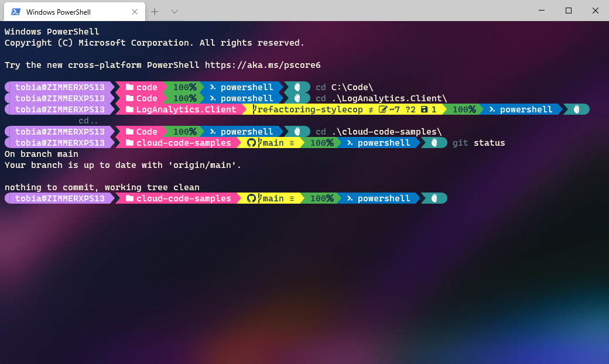The height and width of the screenshot is (364, 609).
Task: Expand the tobia@ZIMMERXPS13 user segment
Action: coord(59,87)
